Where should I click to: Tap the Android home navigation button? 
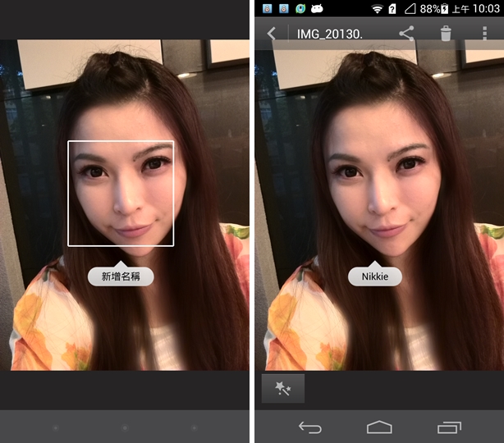point(379,427)
